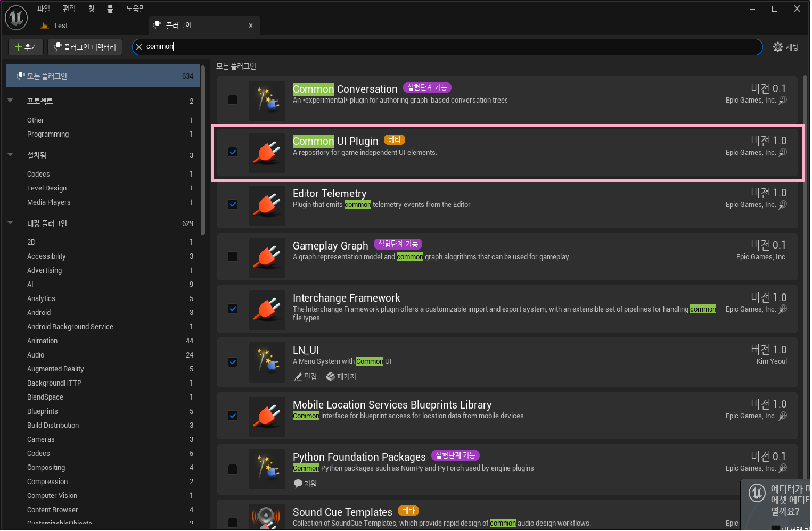
Task: Open the 창 menu
Action: point(92,9)
